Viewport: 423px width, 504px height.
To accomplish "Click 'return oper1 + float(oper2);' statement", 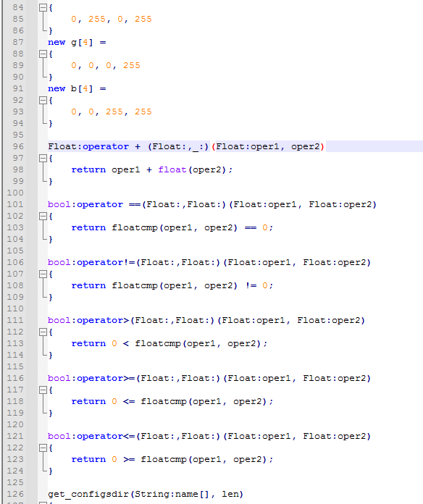I will click(x=151, y=169).
